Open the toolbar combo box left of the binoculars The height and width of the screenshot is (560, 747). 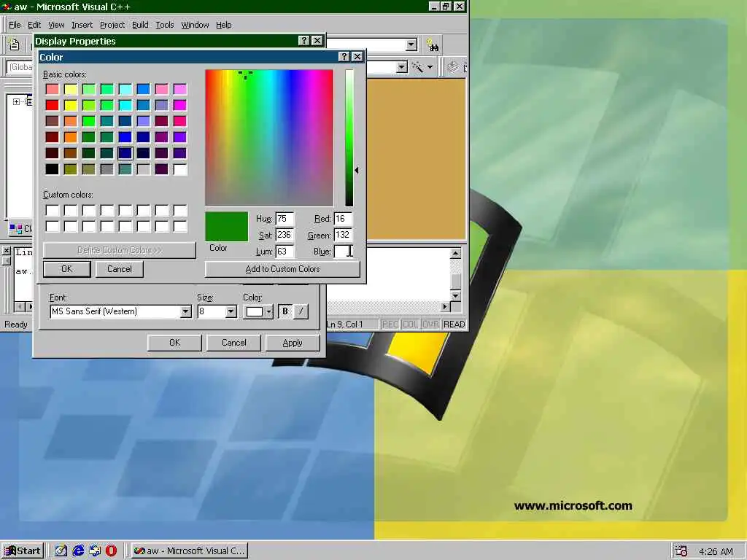[x=411, y=44]
